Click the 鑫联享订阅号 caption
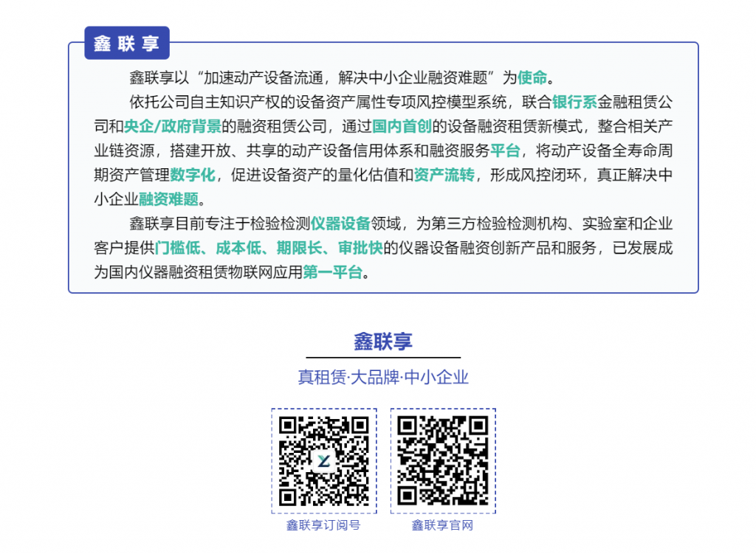The image size is (756, 554). 323,525
